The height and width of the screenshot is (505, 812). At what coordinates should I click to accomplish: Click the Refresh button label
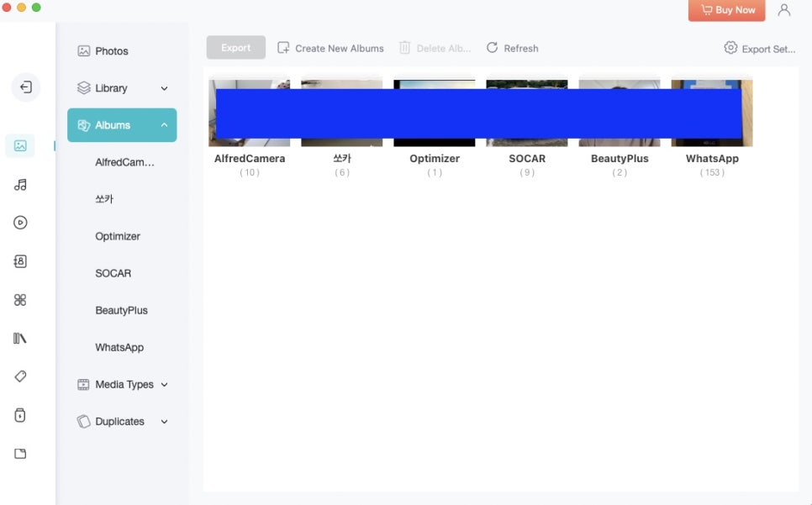521,48
